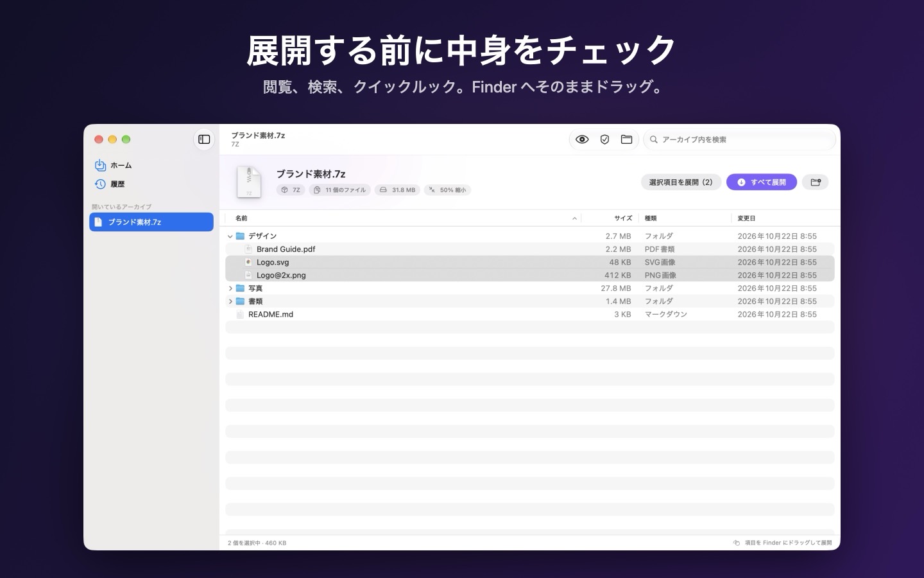Expand the 写真 folder chevron
Viewport: 924px width, 578px height.
pyautogui.click(x=230, y=288)
